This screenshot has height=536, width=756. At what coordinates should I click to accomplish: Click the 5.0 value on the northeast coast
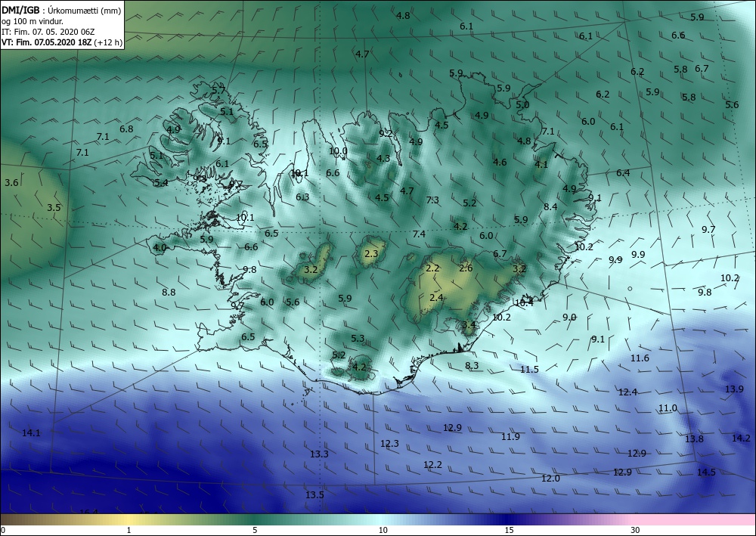[x=522, y=105]
